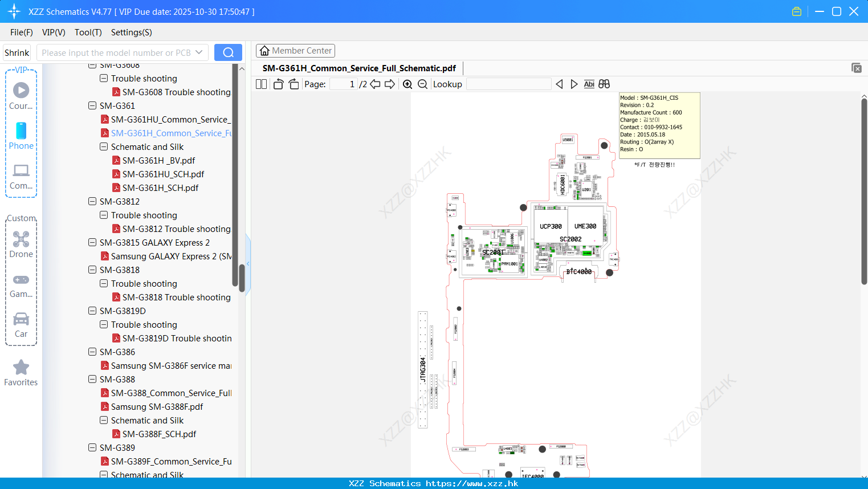This screenshot has height=489, width=868.
Task: Open SM-G3818 Trouble shooting PDF
Action: pos(171,297)
